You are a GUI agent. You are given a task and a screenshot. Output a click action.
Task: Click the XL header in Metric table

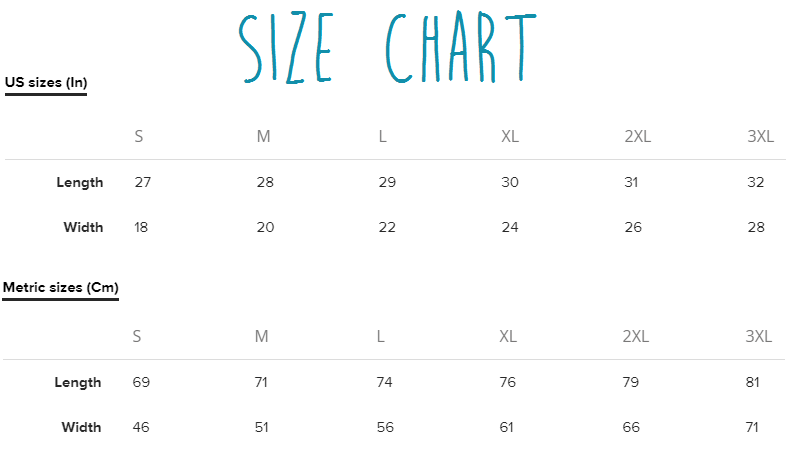(x=508, y=336)
